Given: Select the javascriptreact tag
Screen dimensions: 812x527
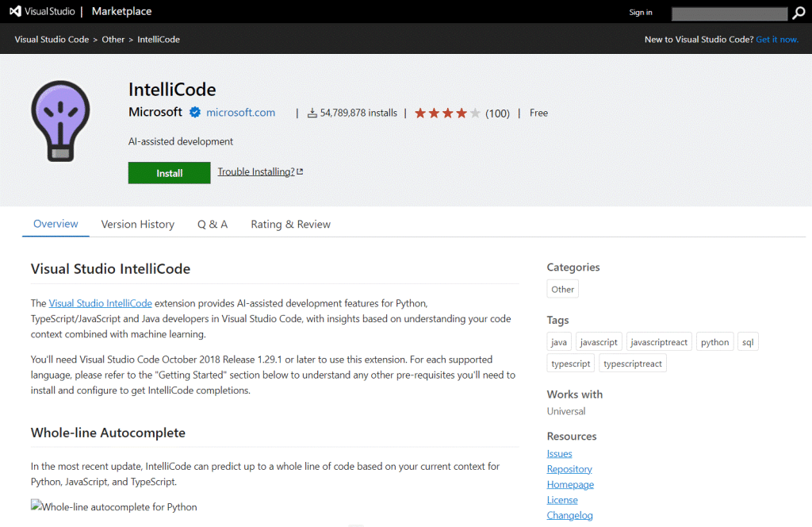Looking at the screenshot, I should tap(659, 342).
